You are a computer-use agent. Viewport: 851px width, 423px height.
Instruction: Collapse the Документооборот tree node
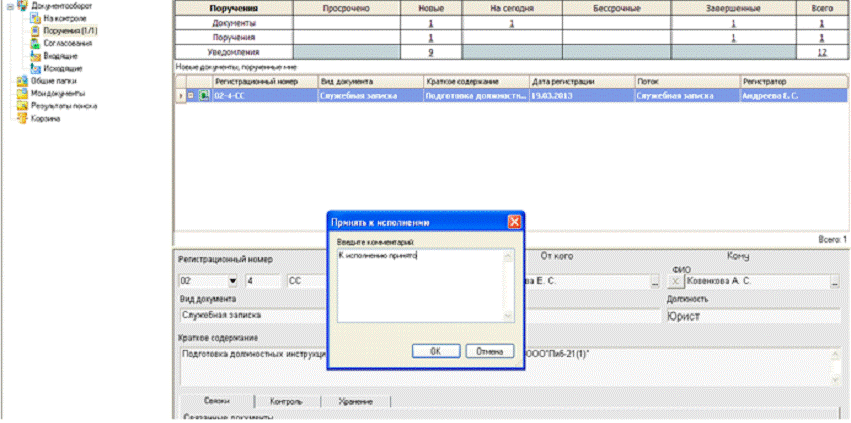[x=9, y=6]
